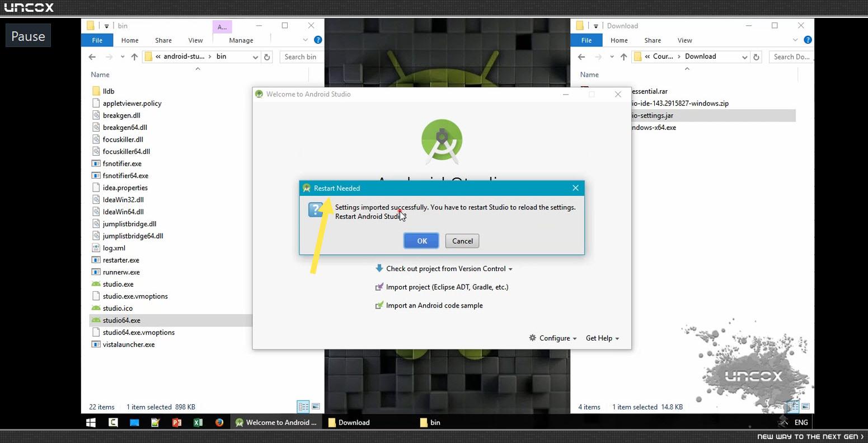Import project (Eclipse ADT, Gradle, etc.)
868x443 pixels.
(x=442, y=287)
